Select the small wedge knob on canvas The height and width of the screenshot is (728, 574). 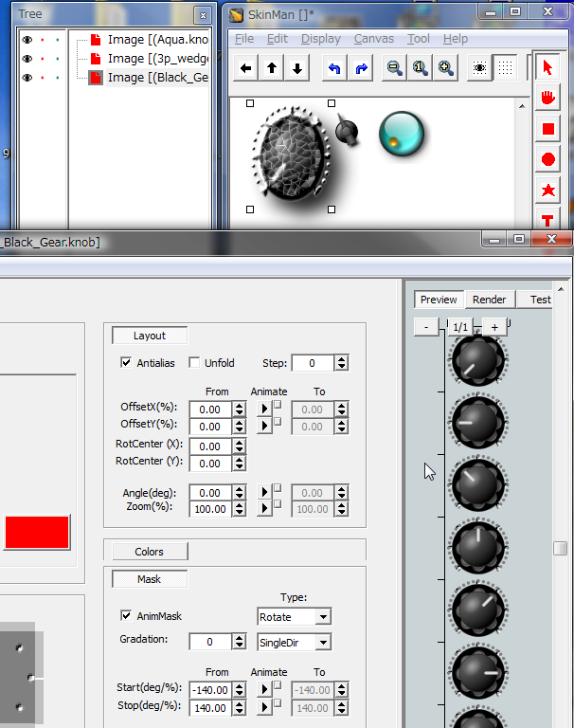pos(347,131)
